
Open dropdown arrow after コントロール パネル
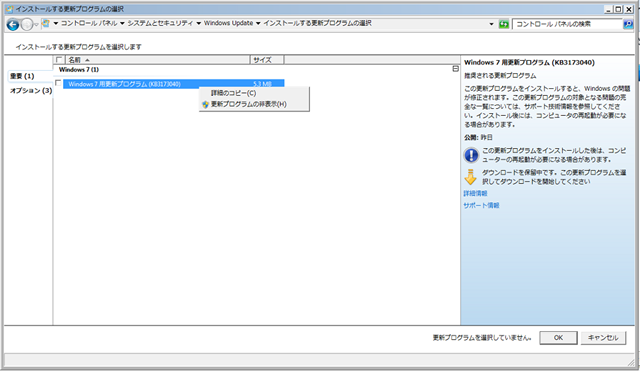[122, 24]
